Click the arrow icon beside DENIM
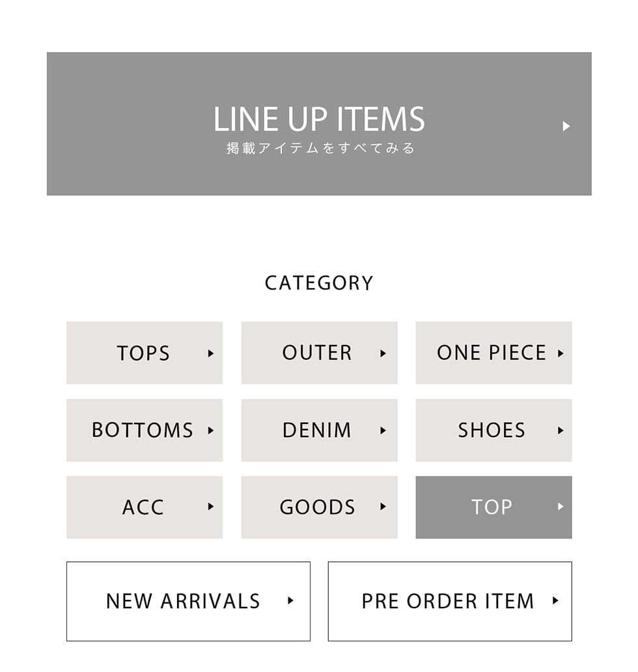Screen dimensions: 638x672 pyautogui.click(x=383, y=430)
